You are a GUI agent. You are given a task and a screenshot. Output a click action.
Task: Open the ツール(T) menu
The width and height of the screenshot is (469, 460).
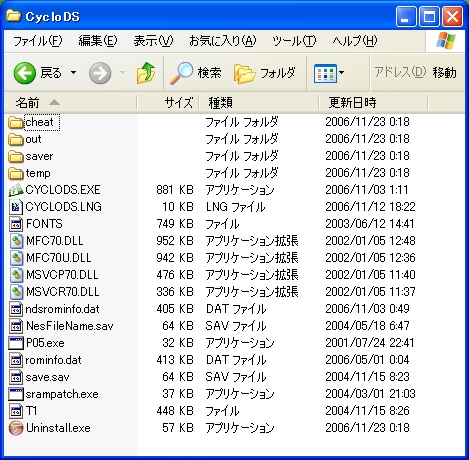[294, 41]
